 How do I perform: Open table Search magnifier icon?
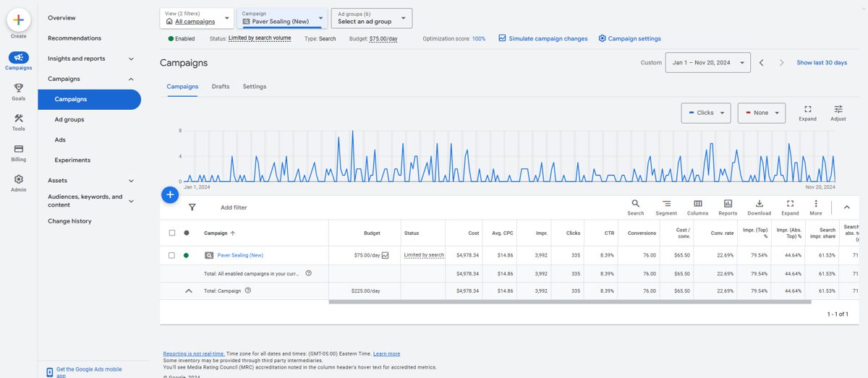(635, 205)
